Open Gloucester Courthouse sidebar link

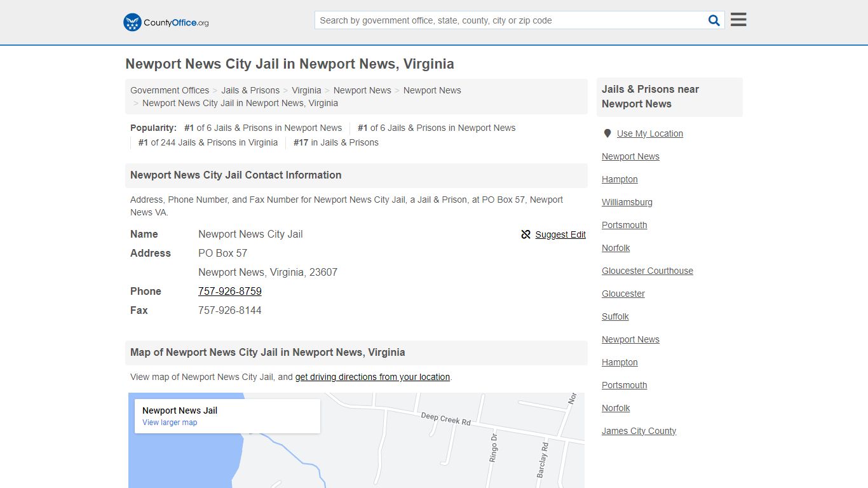[x=648, y=271]
